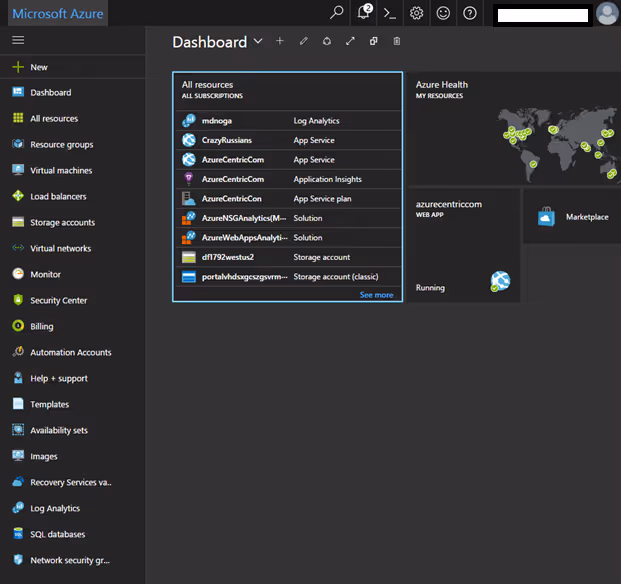
Task: Click the Automation Accounts icon
Action: [18, 352]
